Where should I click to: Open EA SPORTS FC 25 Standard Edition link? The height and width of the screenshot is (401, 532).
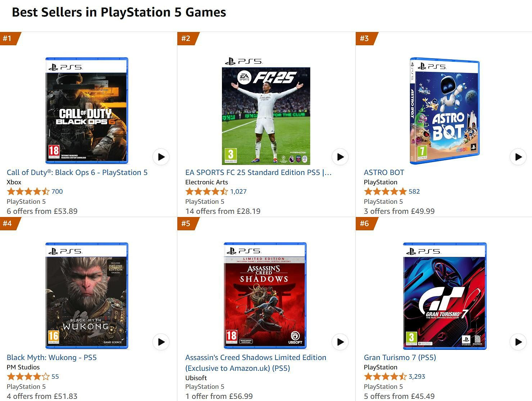[x=258, y=172]
